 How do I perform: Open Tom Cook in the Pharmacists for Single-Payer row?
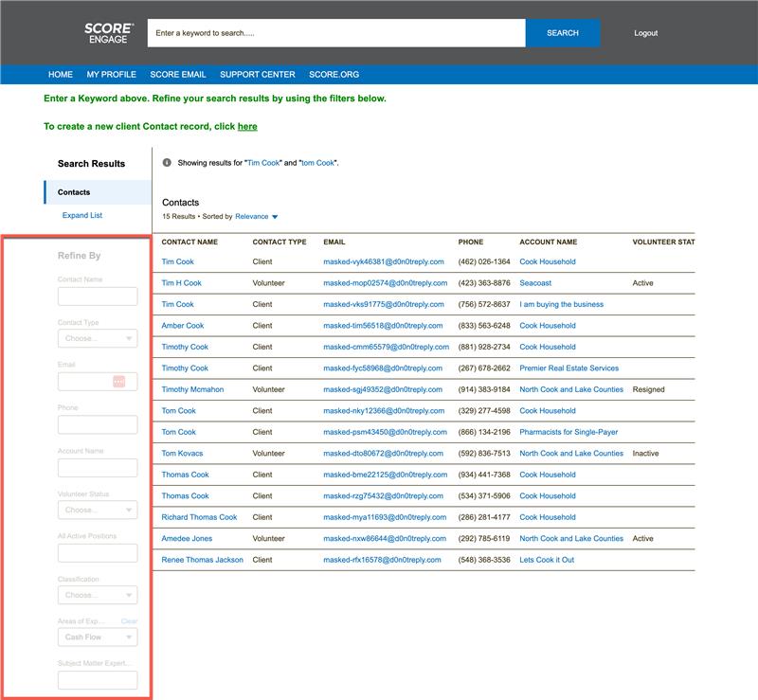click(x=178, y=432)
